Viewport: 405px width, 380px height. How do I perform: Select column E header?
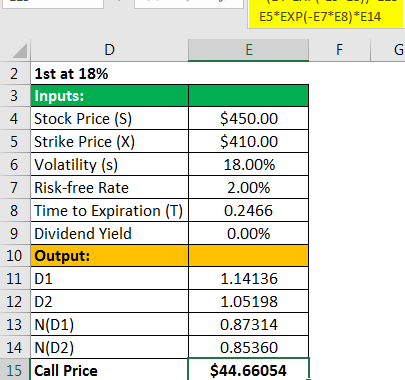pyautogui.click(x=249, y=50)
